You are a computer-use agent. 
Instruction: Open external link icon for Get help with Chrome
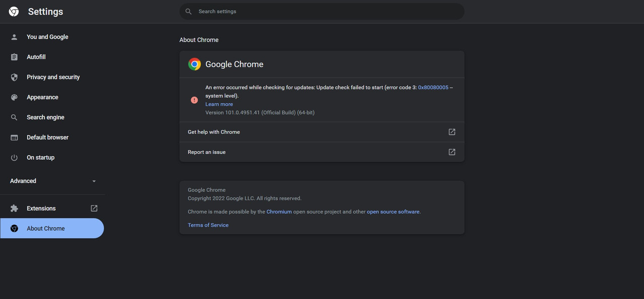click(452, 132)
